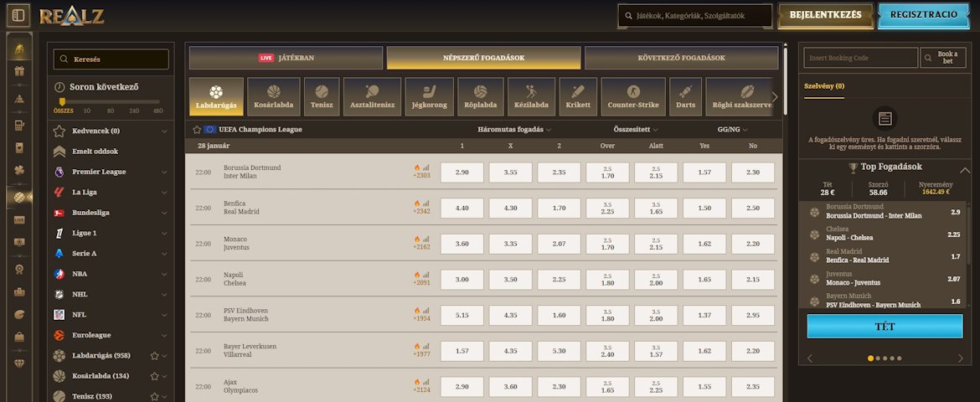Toggle the sidebar menu icon beside the logo
The width and height of the screenshot is (980, 402).
(x=18, y=15)
